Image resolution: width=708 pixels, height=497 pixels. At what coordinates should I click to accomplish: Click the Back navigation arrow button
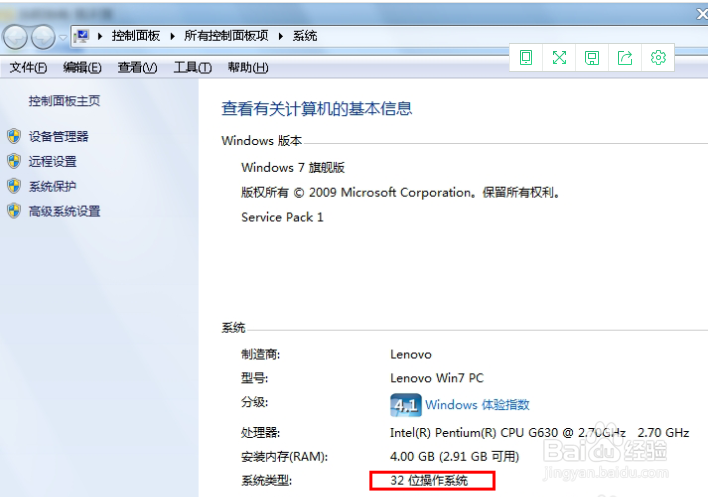[x=15, y=37]
